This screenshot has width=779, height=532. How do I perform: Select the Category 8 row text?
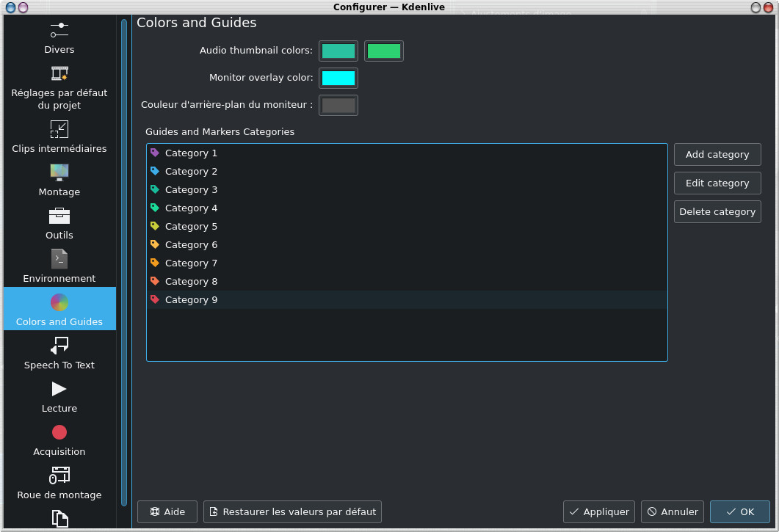click(x=192, y=282)
